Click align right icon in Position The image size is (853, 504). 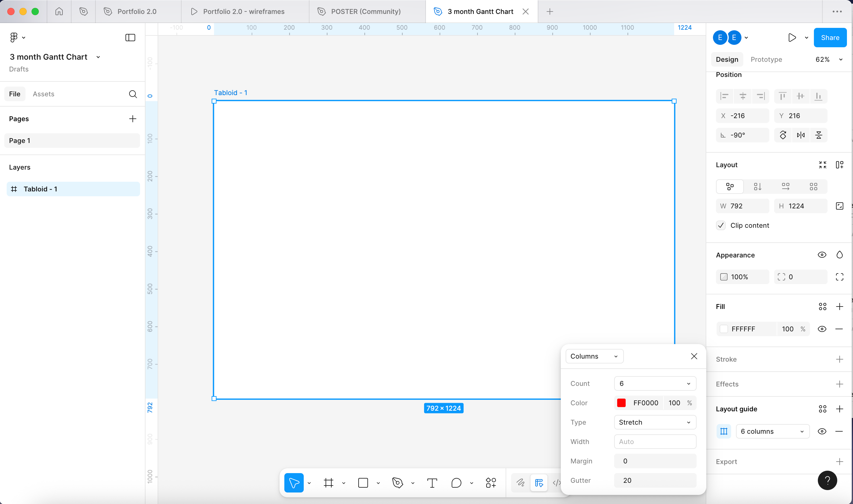[x=761, y=96]
